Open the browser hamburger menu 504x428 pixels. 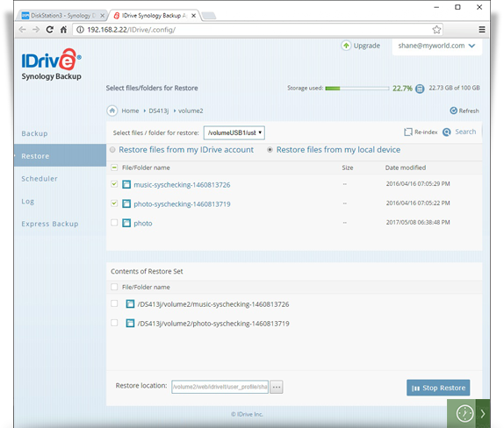coord(482,30)
